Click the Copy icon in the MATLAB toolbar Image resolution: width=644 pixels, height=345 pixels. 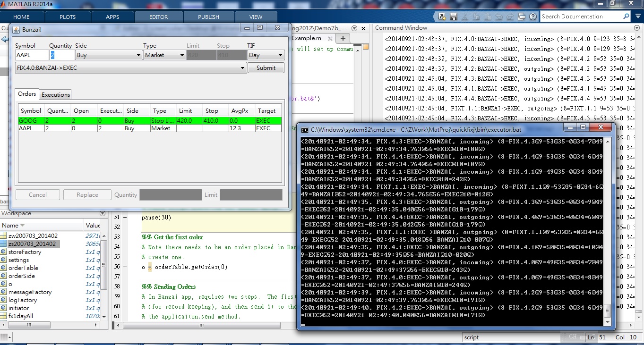pyautogui.click(x=476, y=17)
